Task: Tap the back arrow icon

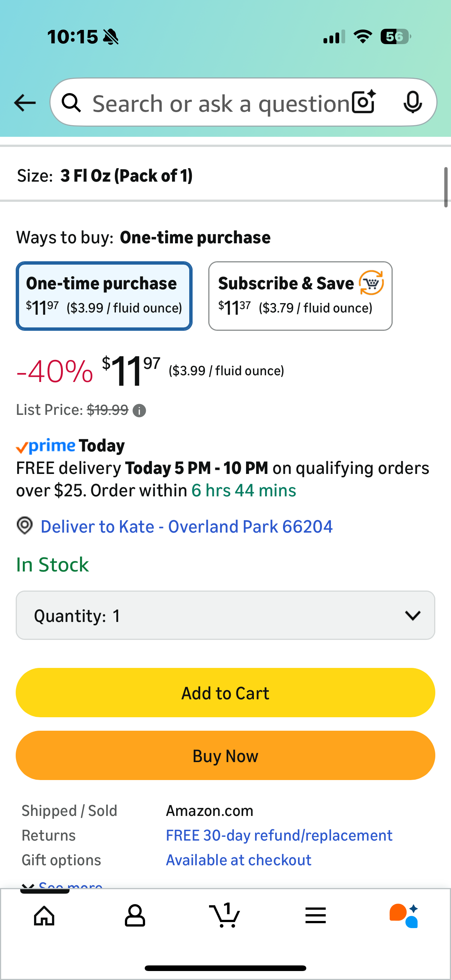Action: click(25, 103)
